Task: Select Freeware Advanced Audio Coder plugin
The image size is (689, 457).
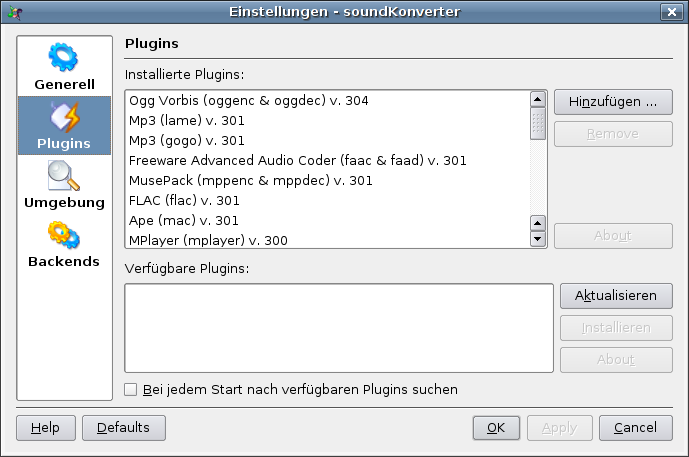Action: 328,160
